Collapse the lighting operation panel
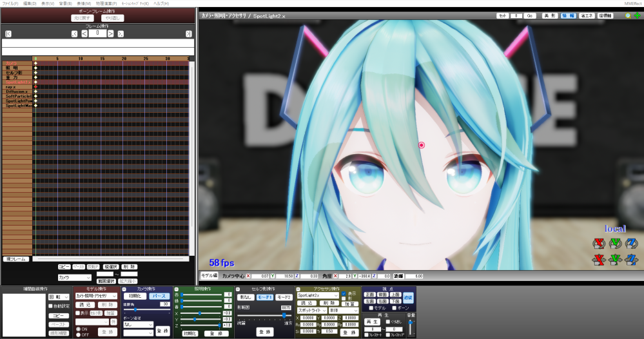This screenshot has height=339, width=644. [x=176, y=289]
